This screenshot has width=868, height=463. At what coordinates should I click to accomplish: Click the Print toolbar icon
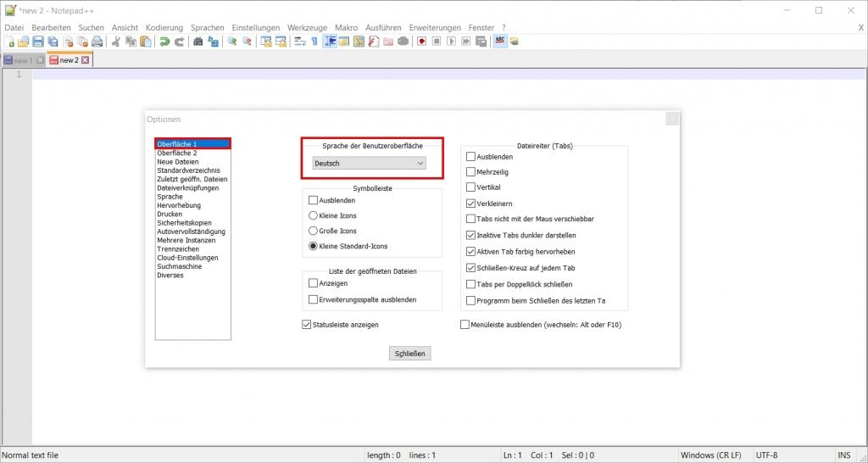point(97,42)
